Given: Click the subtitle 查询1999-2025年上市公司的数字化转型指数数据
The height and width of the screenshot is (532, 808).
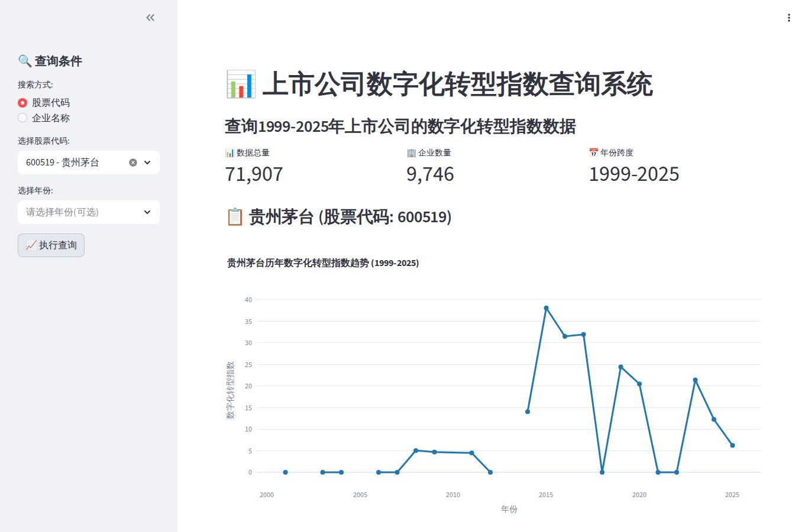Looking at the screenshot, I should pyautogui.click(x=400, y=126).
